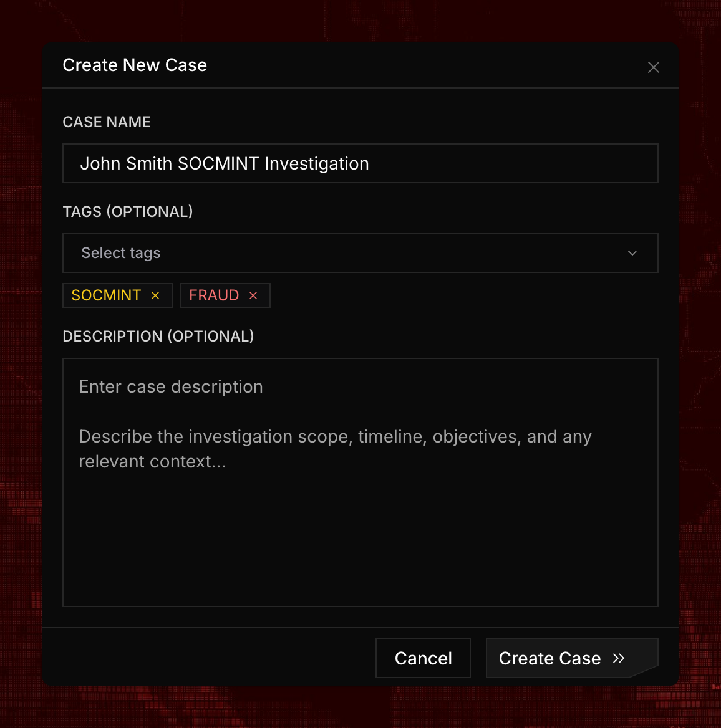The width and height of the screenshot is (721, 728).
Task: Click the case description text area
Action: 360,482
